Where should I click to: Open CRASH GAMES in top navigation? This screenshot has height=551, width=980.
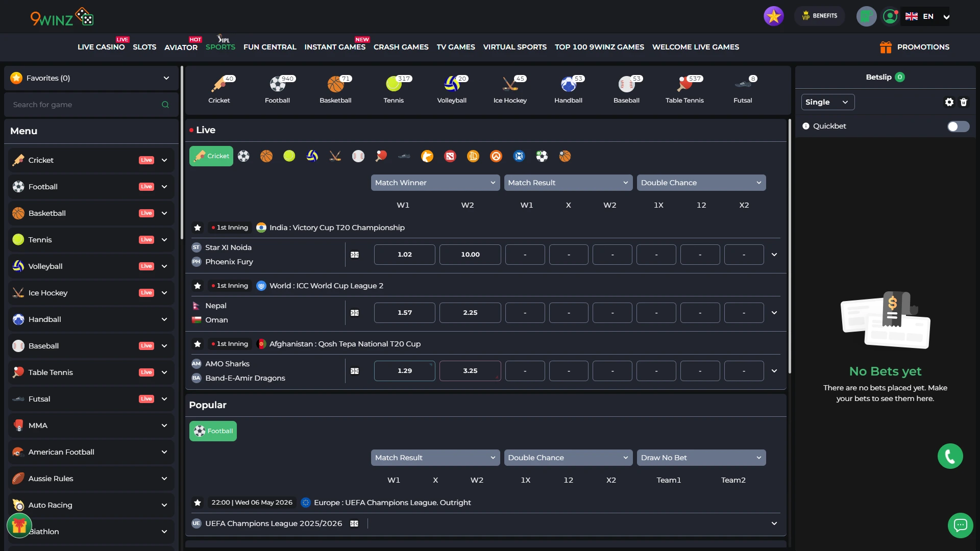pos(401,47)
